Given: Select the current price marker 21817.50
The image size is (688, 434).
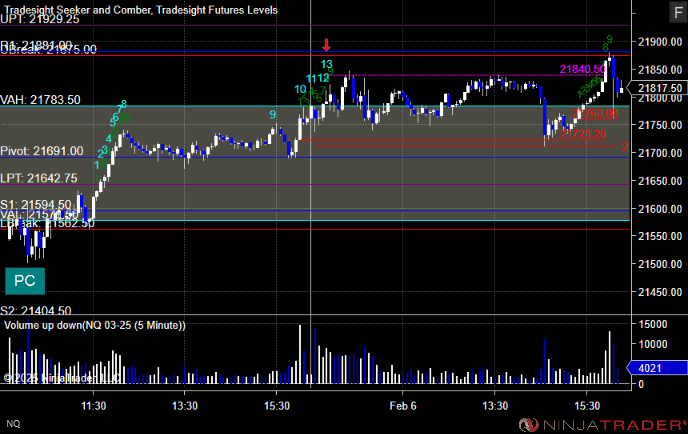Looking at the screenshot, I should [x=657, y=88].
